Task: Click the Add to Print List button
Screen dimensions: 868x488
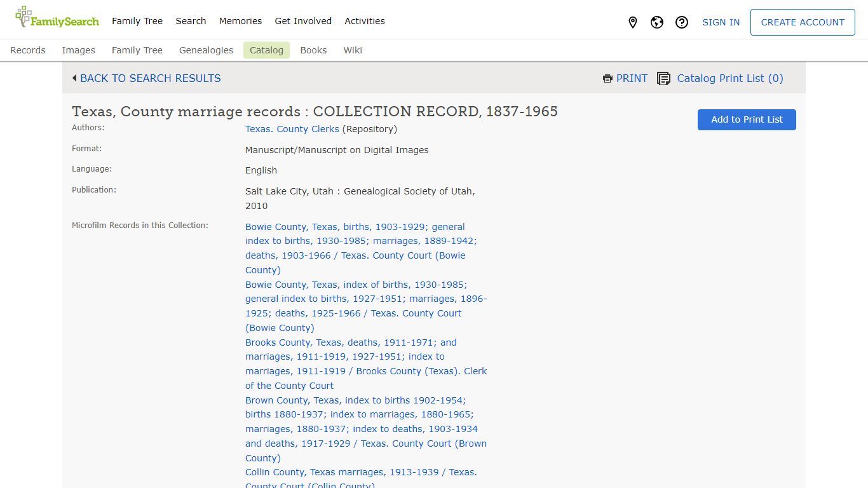Action: [747, 119]
